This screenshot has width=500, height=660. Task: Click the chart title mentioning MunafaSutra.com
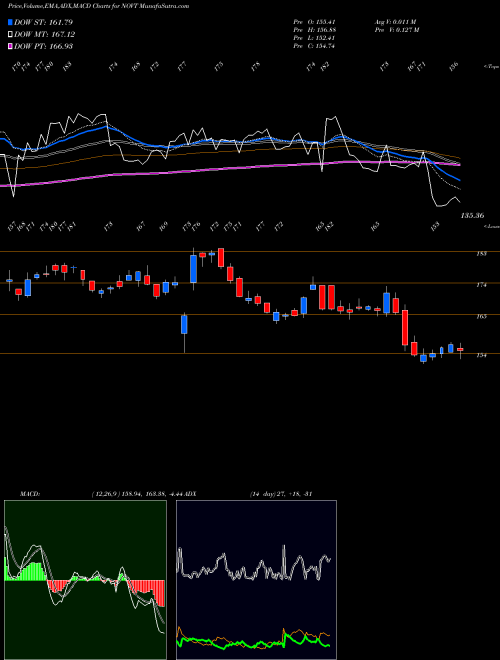coord(98,6)
